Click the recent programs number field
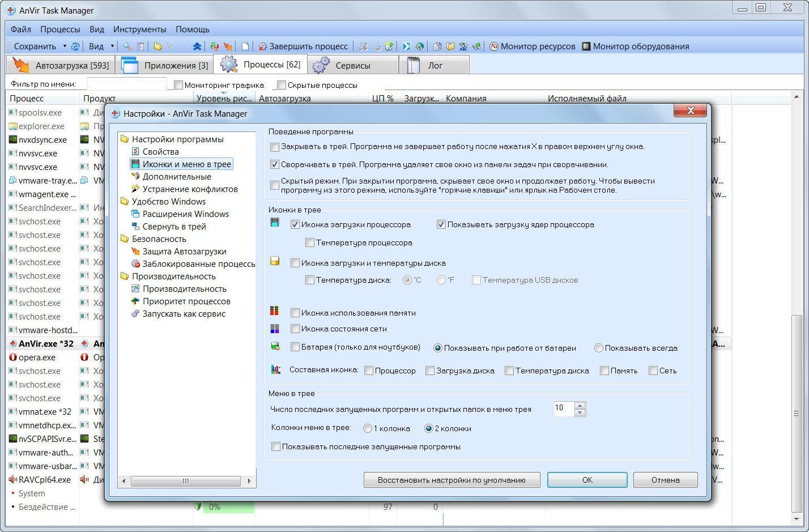The width and height of the screenshot is (809, 532). [x=564, y=408]
